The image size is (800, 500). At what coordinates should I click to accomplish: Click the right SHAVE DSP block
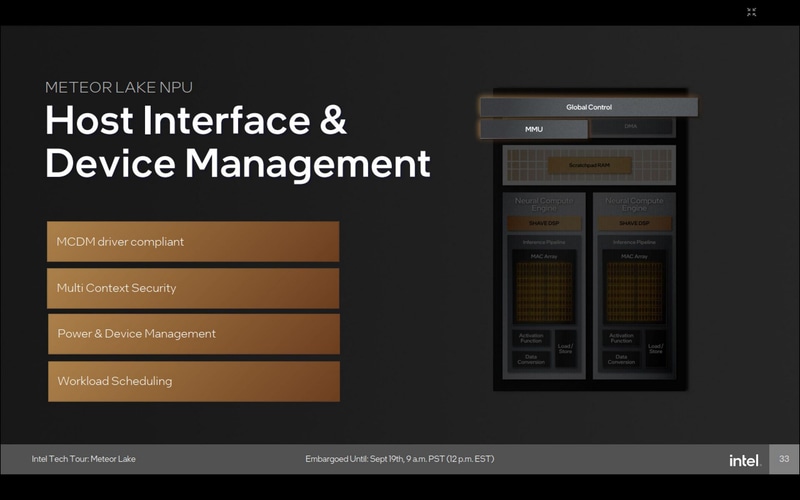(634, 223)
